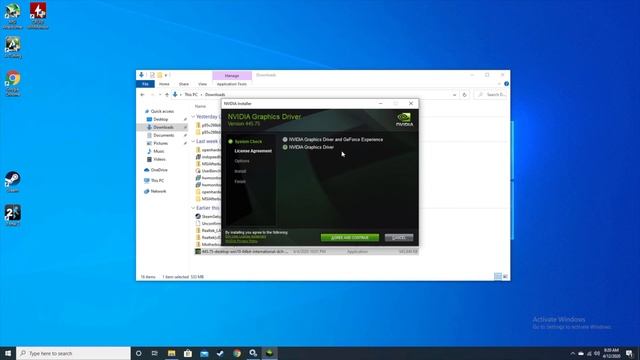Select This PC in navigation pane
The width and height of the screenshot is (640, 360).
coord(157,180)
